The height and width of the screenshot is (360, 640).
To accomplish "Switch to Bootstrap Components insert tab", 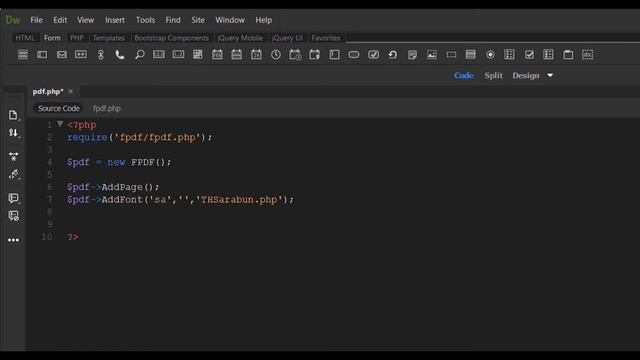I will coord(171,38).
